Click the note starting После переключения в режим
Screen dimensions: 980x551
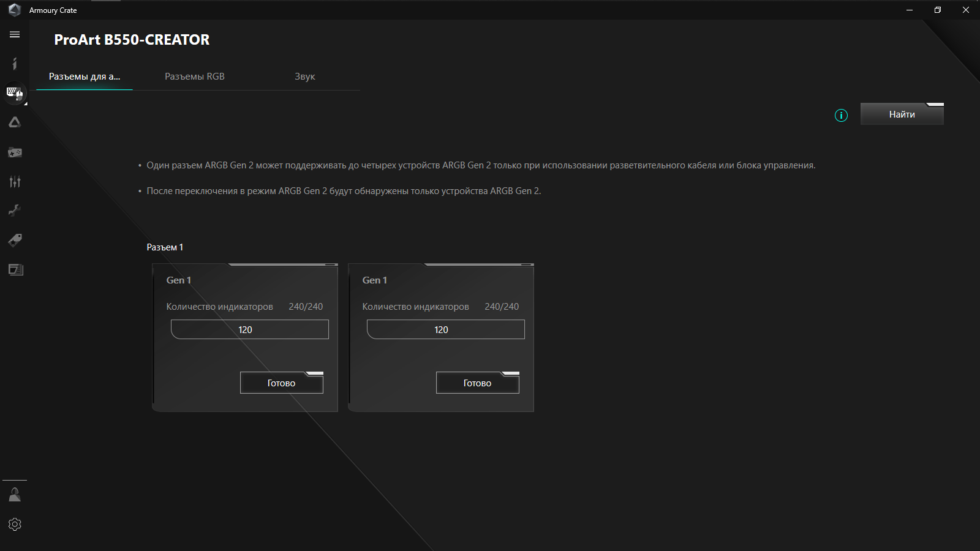pyautogui.click(x=344, y=191)
